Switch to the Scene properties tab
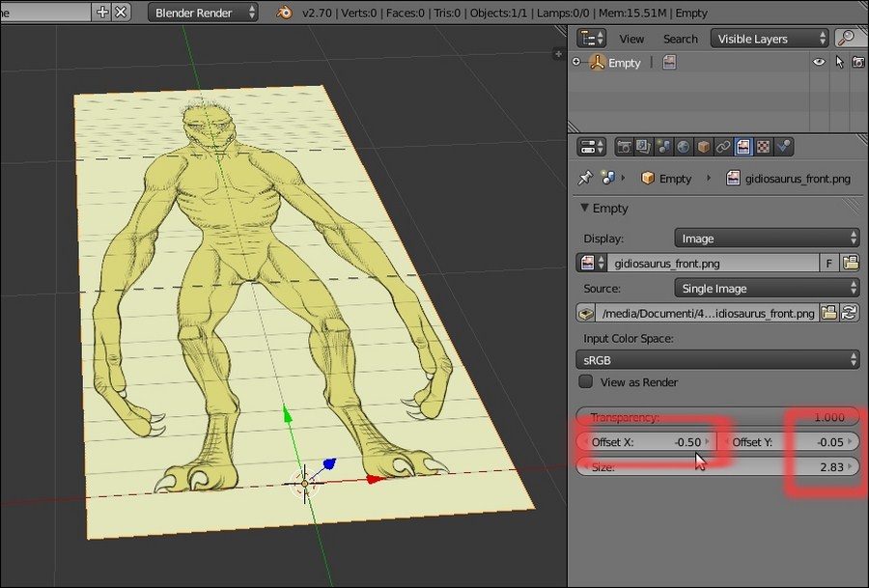Viewport: 869px width, 588px height. 663,147
